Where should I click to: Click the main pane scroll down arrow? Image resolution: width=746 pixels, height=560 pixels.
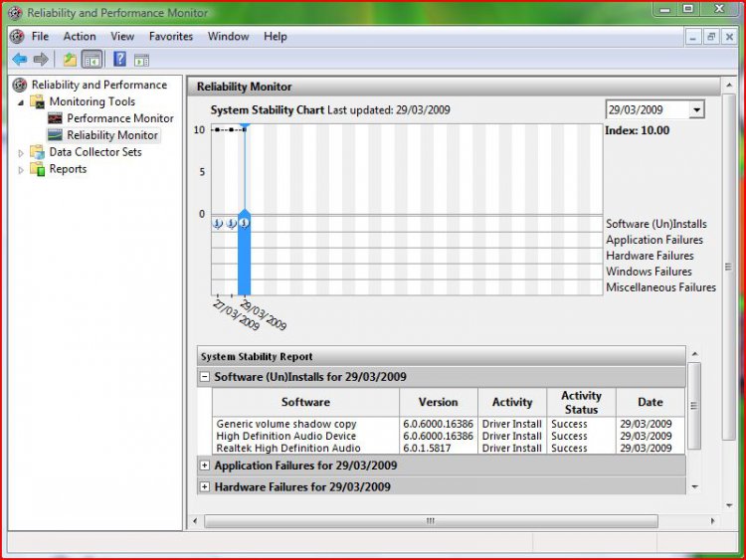coord(729,505)
